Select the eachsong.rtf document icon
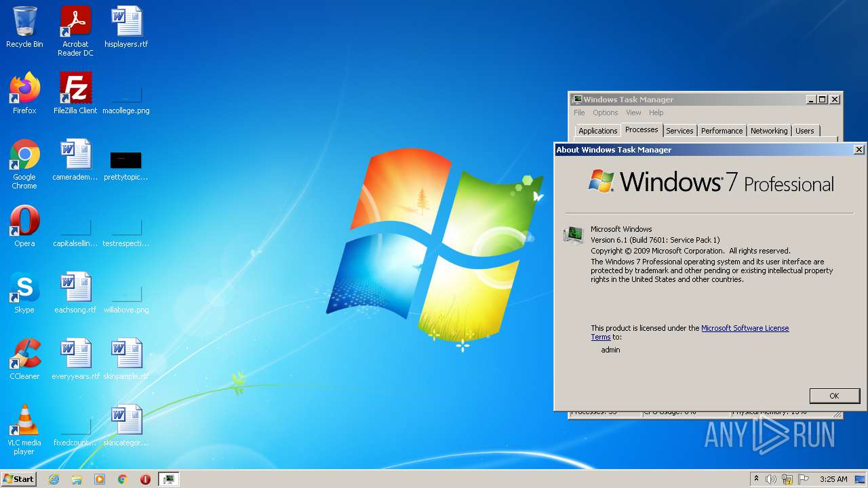The height and width of the screenshot is (488, 868). point(75,293)
